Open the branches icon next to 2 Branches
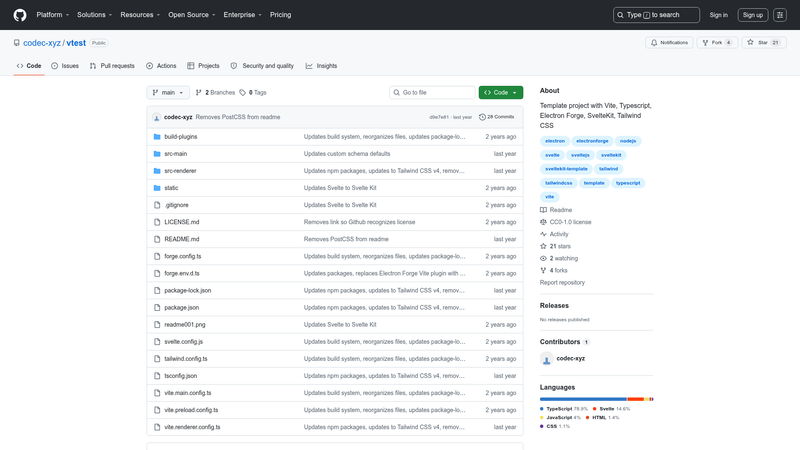This screenshot has height=450, width=800. (x=198, y=92)
